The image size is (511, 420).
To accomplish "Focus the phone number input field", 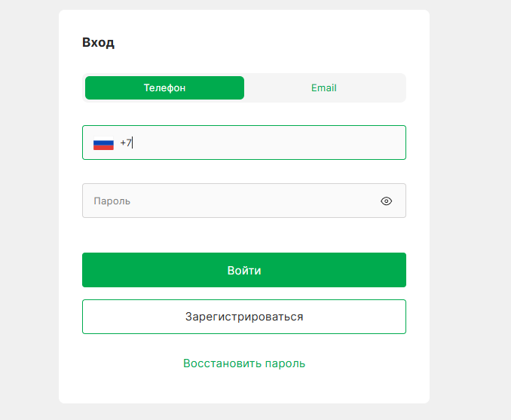I will tap(264, 143).
